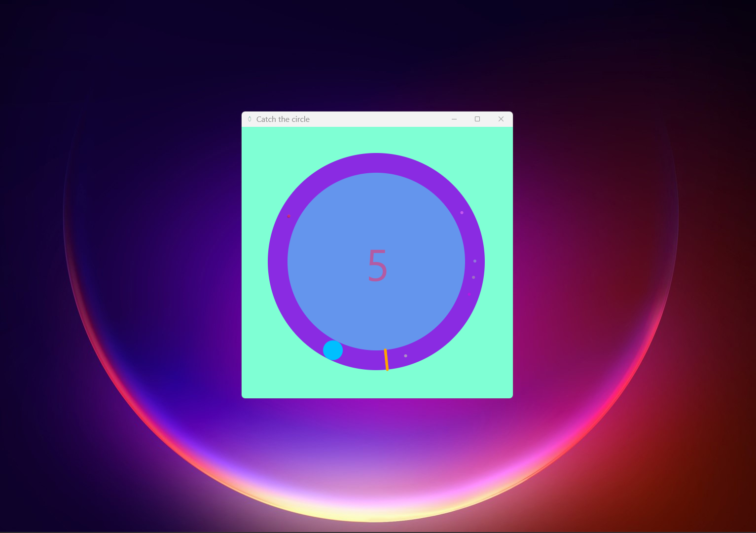Click the magenta dot on the lower right ring

(469, 294)
